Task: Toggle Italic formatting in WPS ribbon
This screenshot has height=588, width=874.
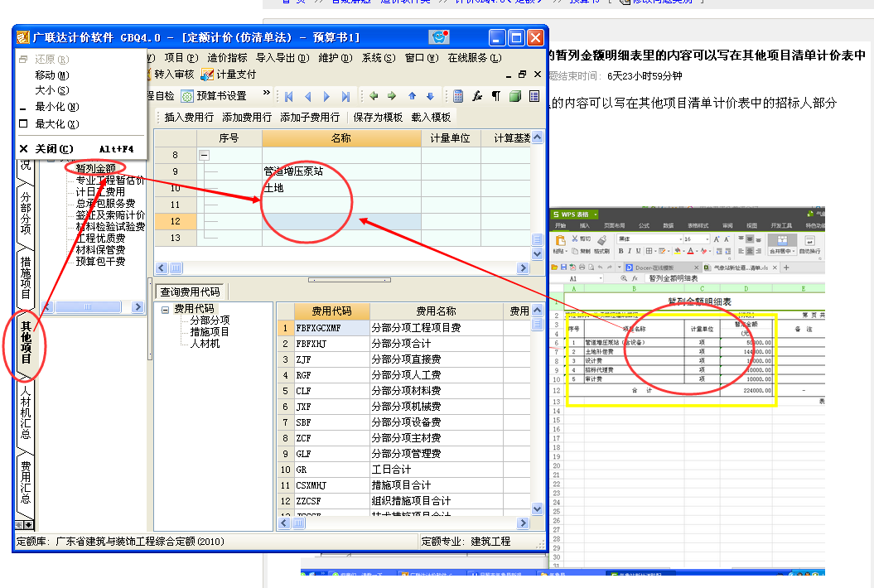Action: (630, 251)
